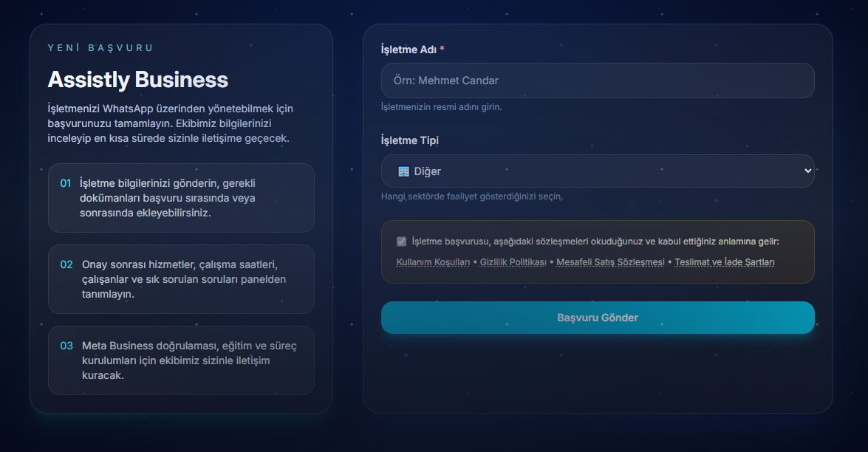This screenshot has height=452, width=868.
Task: Open the Kullanım Koşulları link
Action: pos(433,262)
